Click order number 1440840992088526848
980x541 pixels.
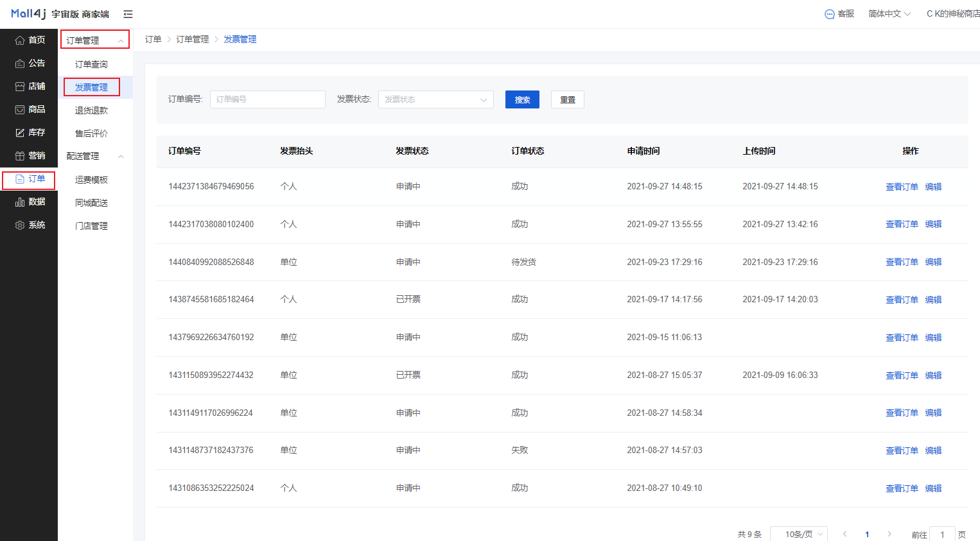[211, 262]
